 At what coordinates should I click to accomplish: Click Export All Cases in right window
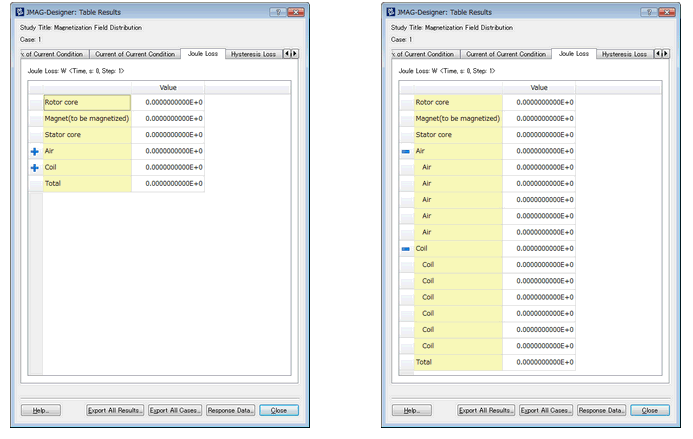point(545,410)
